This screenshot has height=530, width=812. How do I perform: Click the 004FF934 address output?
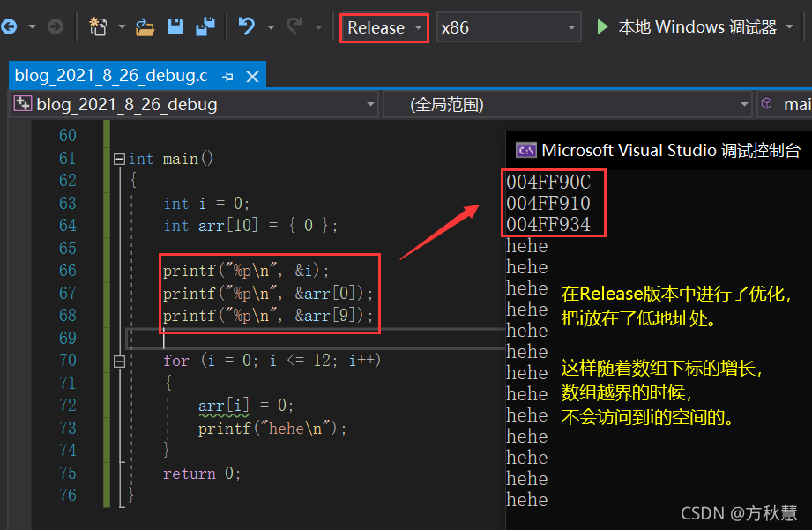(548, 224)
